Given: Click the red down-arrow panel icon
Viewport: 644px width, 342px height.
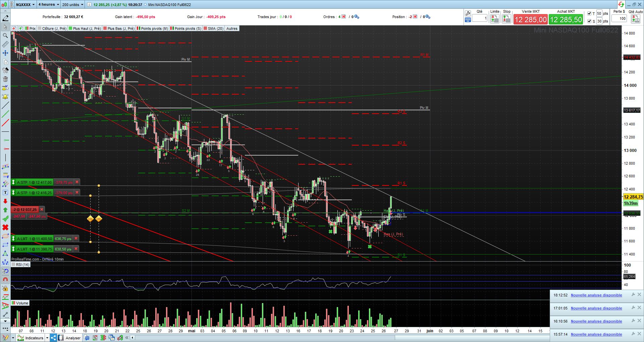Looking at the screenshot, I should click(14, 28).
